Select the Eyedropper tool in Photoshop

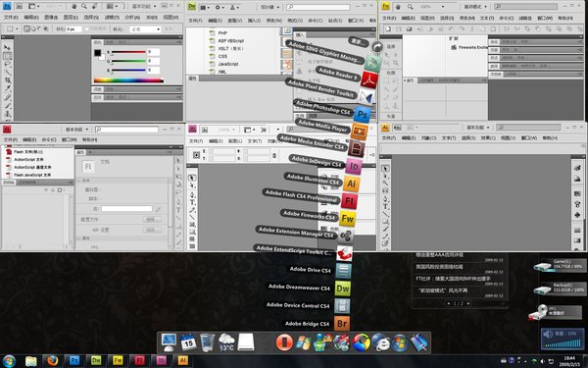[7, 89]
